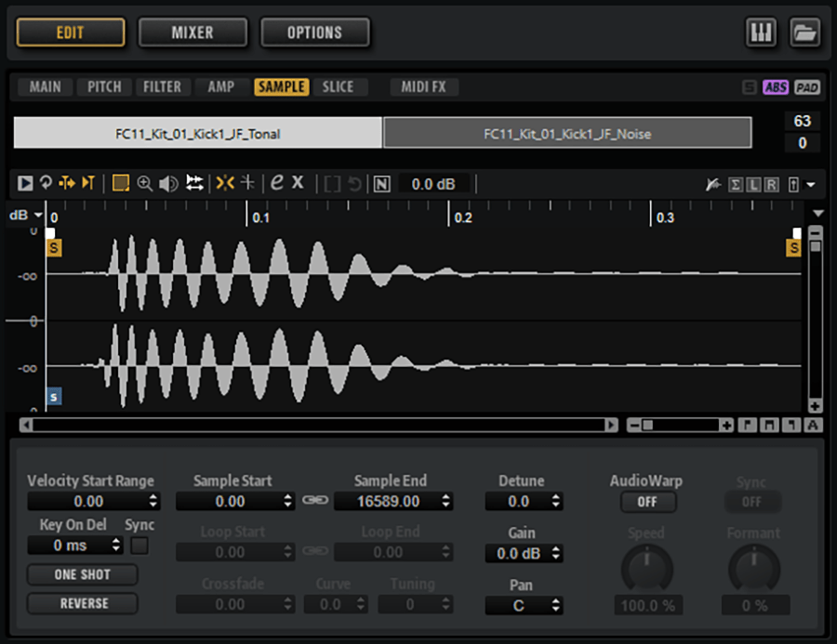837x644 pixels.
Task: Click the sample export icon
Action: [x=794, y=185]
